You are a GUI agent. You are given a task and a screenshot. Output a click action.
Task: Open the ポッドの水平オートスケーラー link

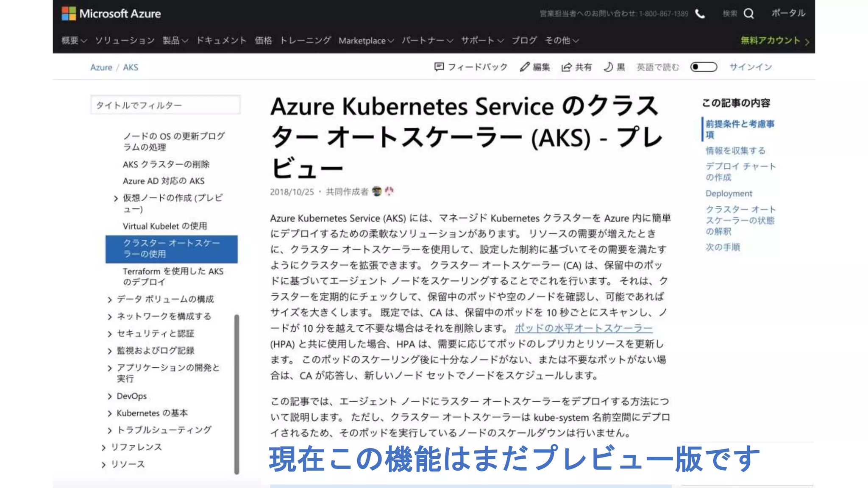coord(584,328)
